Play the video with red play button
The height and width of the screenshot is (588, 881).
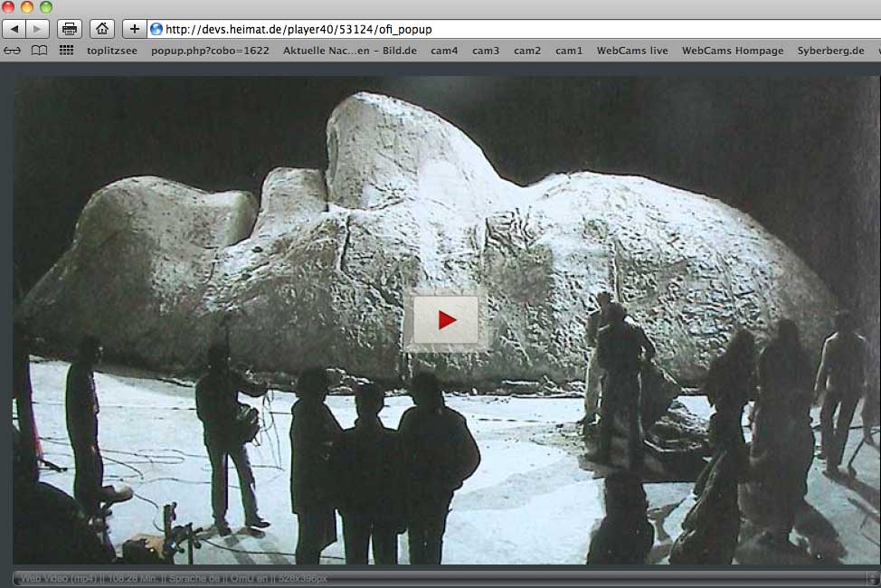(x=446, y=319)
